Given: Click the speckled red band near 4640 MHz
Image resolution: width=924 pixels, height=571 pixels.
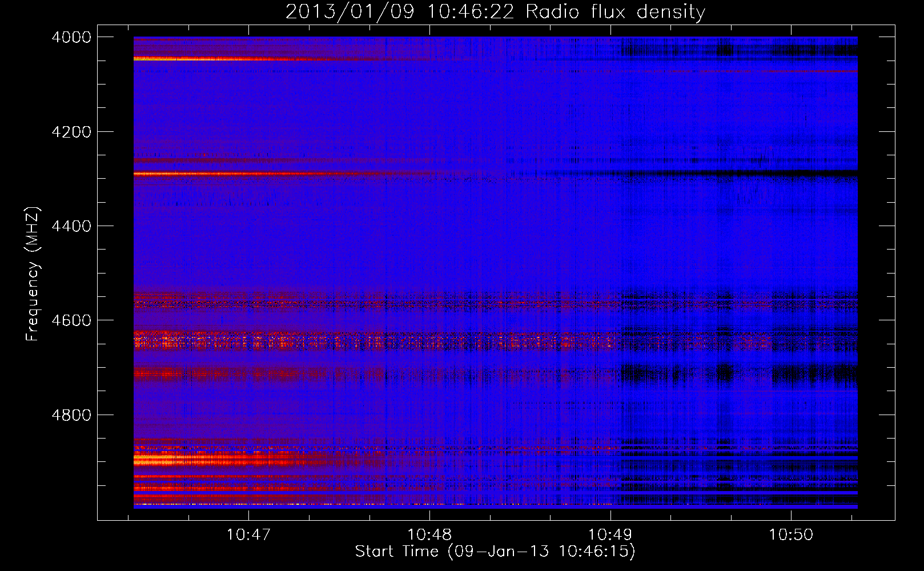Looking at the screenshot, I should coord(286,341).
